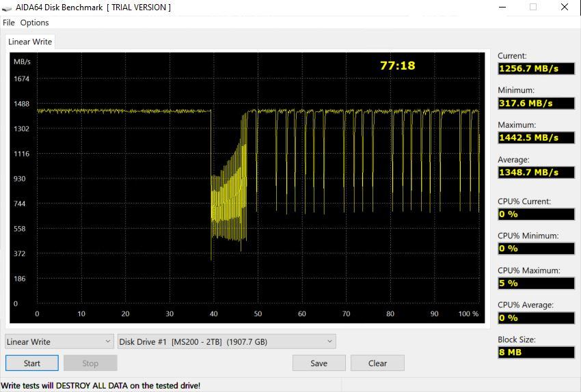The image size is (581, 392).
Task: Click the Average value 1348.7 MB/s
Action: pos(536,172)
